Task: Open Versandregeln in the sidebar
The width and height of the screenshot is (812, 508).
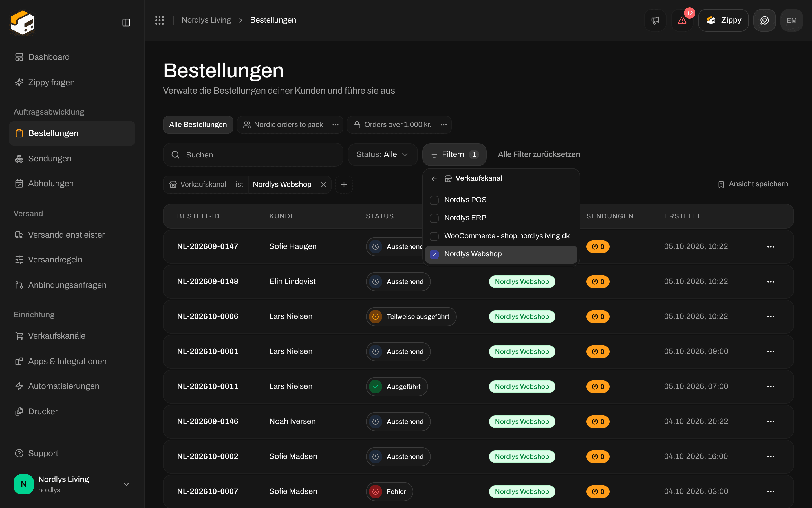Action: (x=72, y=260)
